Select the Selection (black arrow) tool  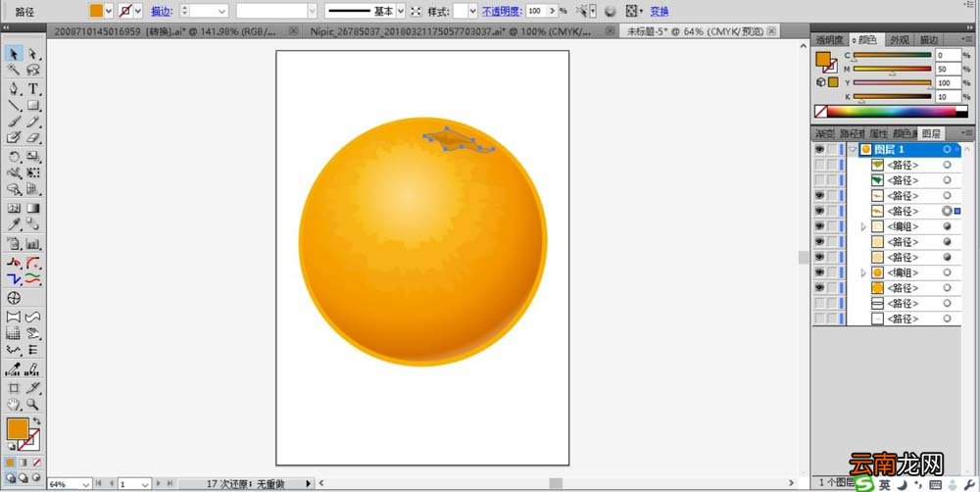[14, 54]
